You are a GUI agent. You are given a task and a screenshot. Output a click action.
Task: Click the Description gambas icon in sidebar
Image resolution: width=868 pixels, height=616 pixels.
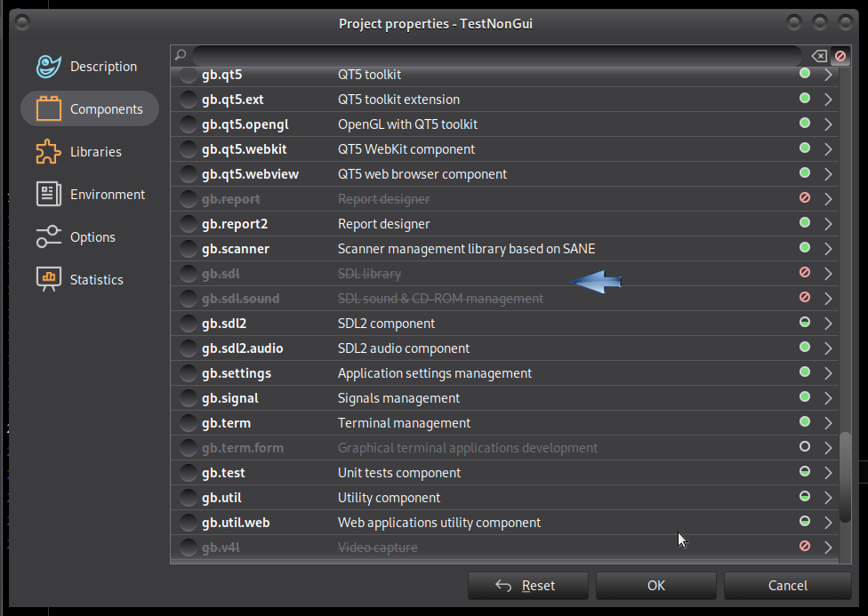coord(48,67)
